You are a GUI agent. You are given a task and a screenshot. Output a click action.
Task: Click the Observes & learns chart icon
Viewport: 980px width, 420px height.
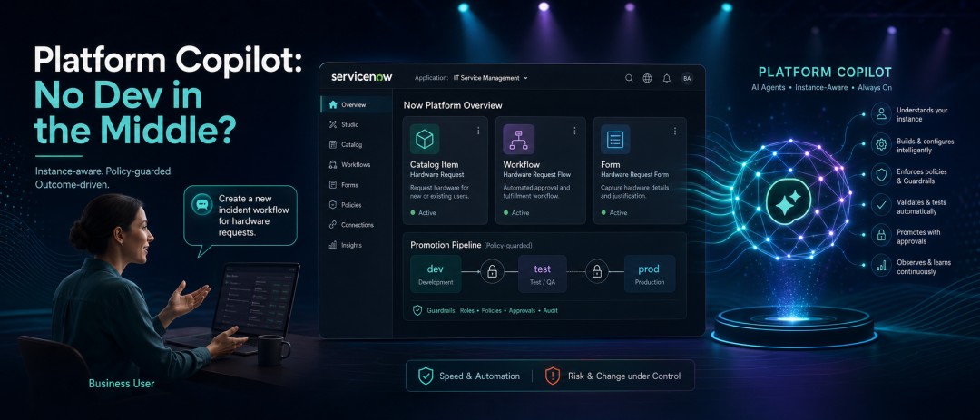881,267
